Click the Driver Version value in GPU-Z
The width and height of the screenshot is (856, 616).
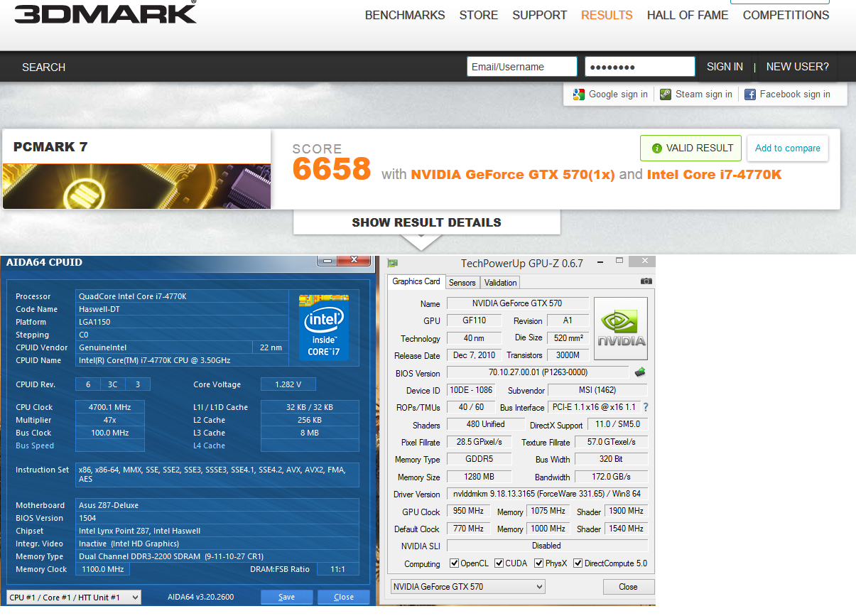(547, 494)
